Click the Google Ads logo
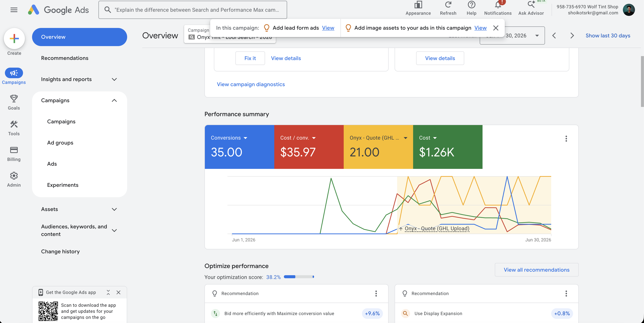Screen dimensions: 644x323 point(58,10)
